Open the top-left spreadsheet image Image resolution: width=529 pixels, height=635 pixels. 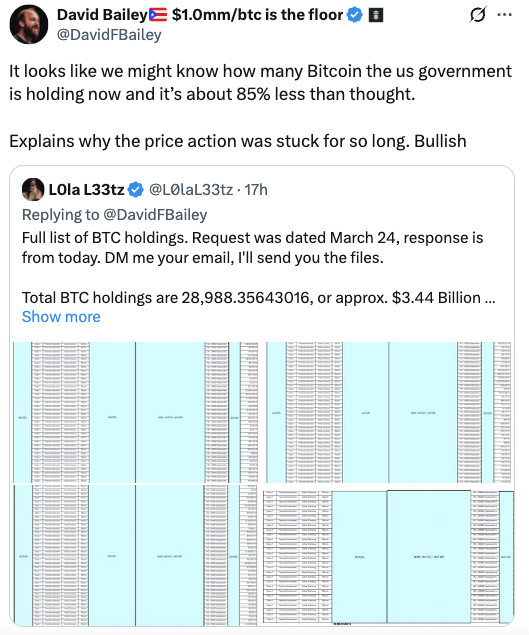click(x=135, y=412)
